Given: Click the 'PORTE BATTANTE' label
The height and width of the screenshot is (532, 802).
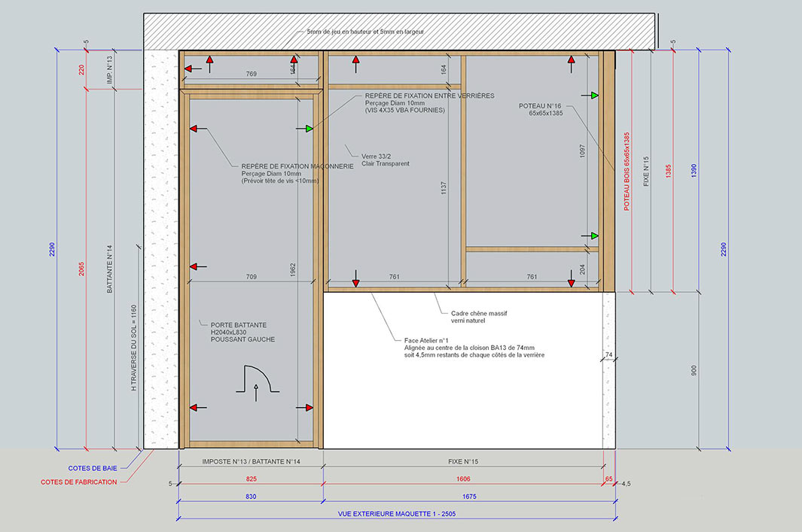Looking at the screenshot, I should coord(239,324).
